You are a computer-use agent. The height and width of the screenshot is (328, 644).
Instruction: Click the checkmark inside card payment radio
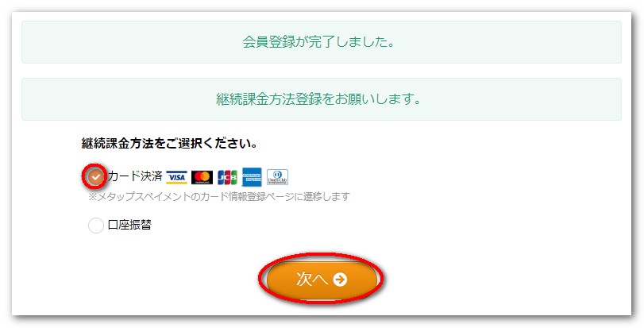tap(96, 177)
